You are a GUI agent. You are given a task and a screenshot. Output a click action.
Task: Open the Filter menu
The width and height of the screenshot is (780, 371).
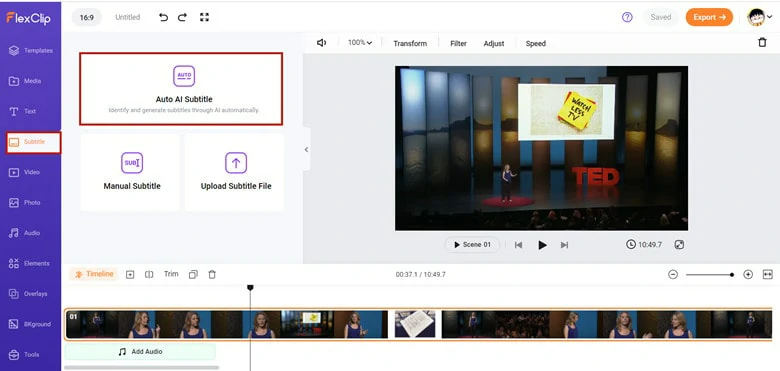pyautogui.click(x=458, y=44)
